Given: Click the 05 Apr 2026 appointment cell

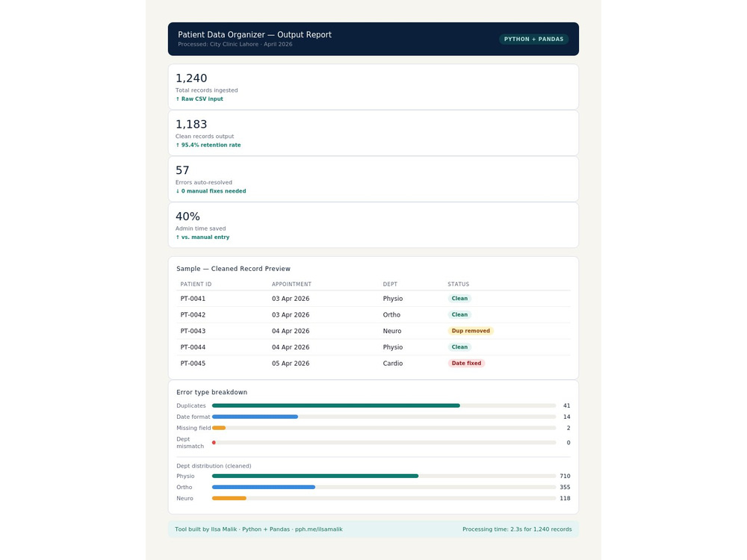Looking at the screenshot, I should 291,364.
